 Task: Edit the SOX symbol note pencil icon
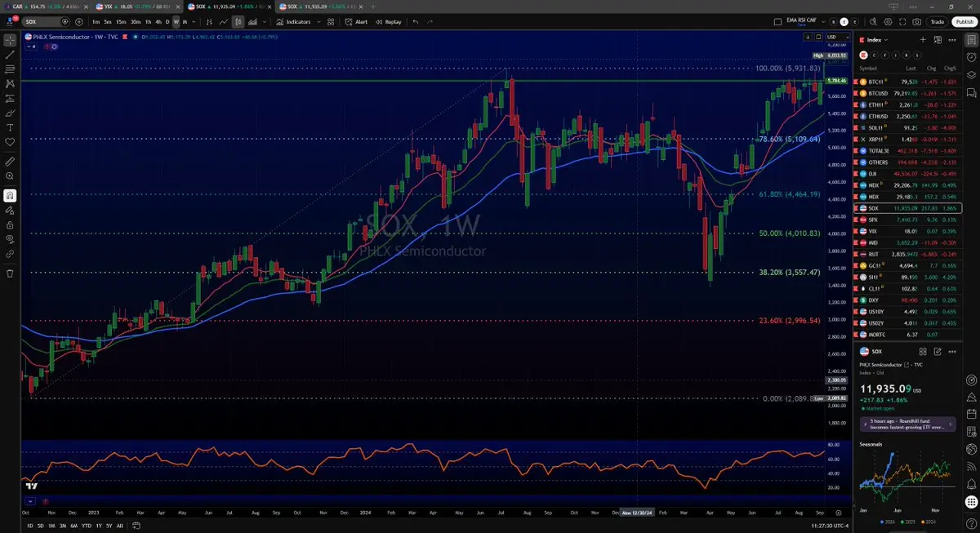(x=938, y=351)
